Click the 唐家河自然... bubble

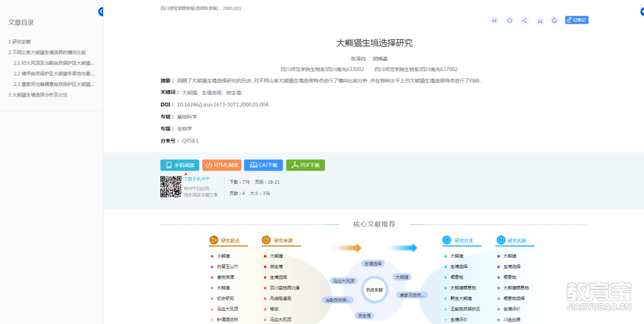[413, 295]
